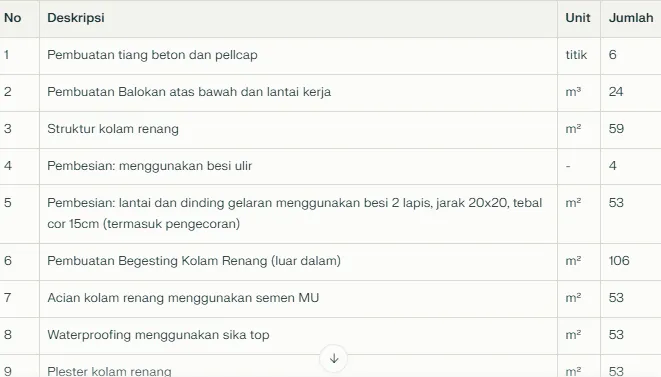Click the quantity value 6
This screenshot has height=377, width=661.
613,55
